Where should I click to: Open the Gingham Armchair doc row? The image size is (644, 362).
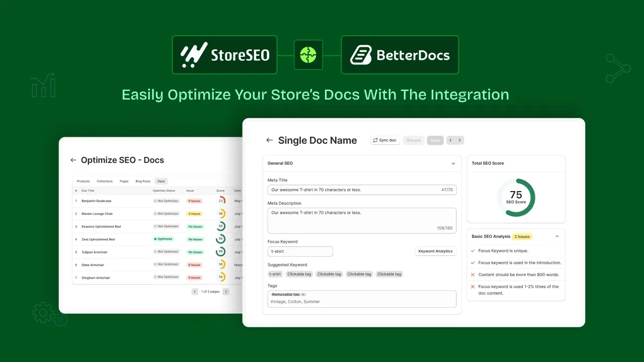157,278
